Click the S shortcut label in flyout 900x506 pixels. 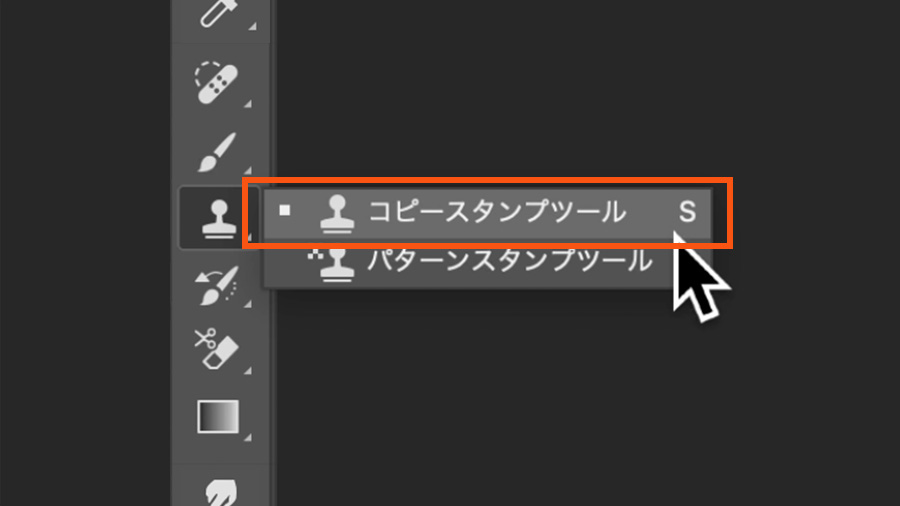tap(687, 212)
